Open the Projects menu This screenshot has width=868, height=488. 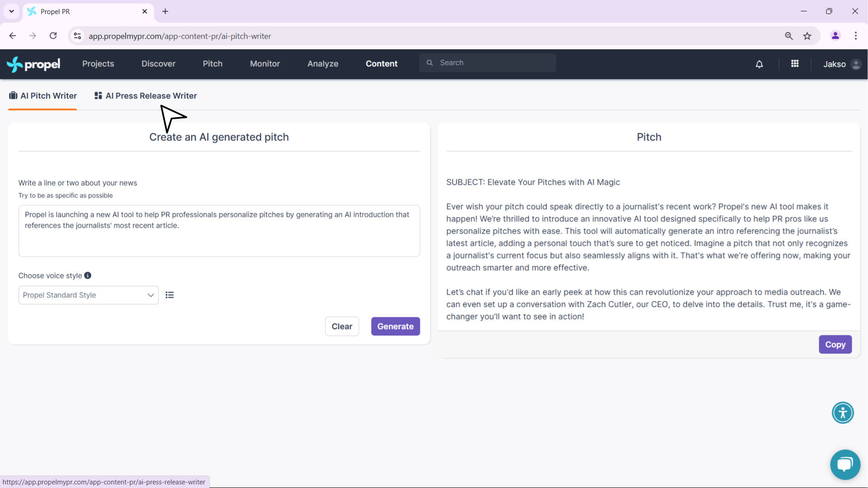point(98,64)
